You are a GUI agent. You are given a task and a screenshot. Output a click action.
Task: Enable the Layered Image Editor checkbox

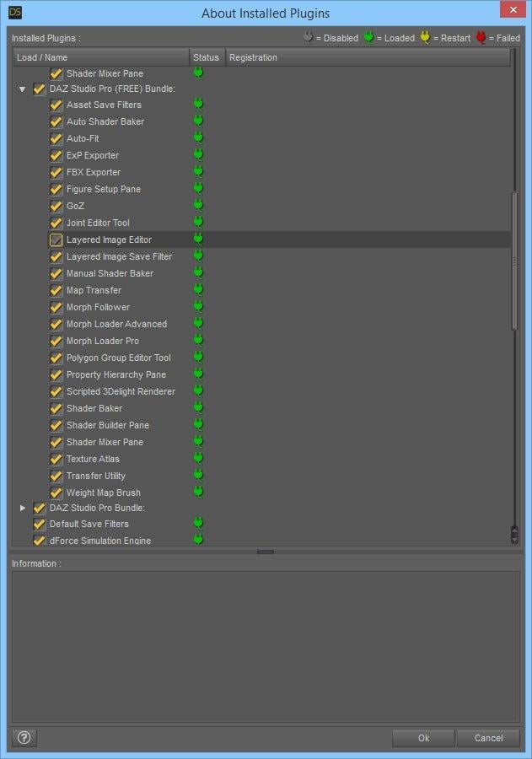point(56,240)
